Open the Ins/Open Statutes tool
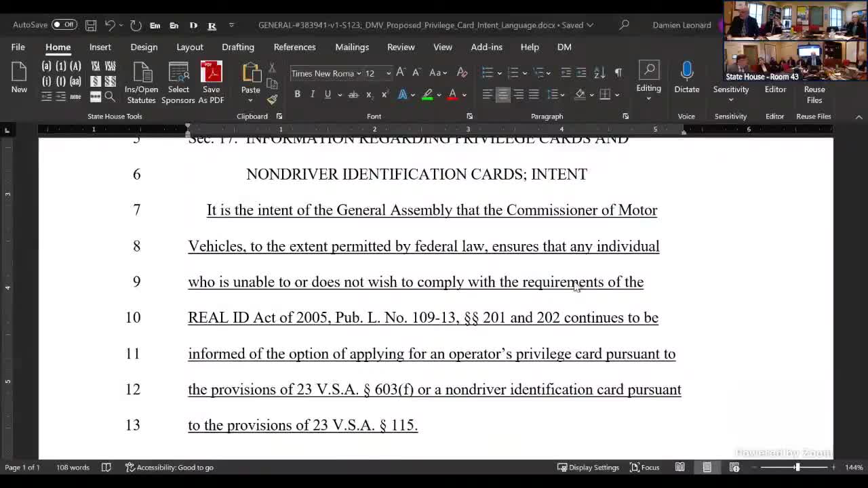The height and width of the screenshot is (488, 868). coord(141,83)
